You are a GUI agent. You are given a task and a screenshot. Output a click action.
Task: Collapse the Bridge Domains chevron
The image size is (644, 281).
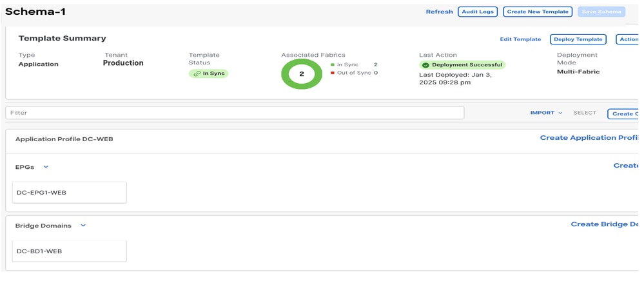point(83,226)
